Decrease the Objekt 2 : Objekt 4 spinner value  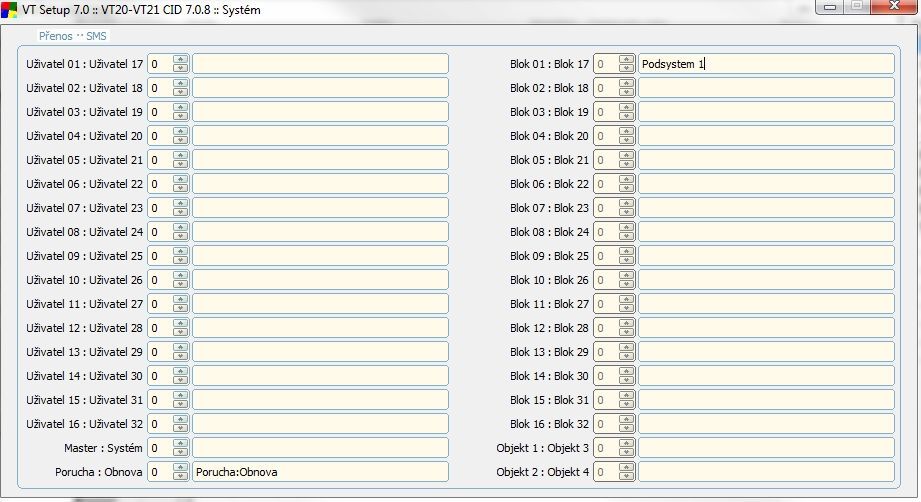[x=626, y=476]
